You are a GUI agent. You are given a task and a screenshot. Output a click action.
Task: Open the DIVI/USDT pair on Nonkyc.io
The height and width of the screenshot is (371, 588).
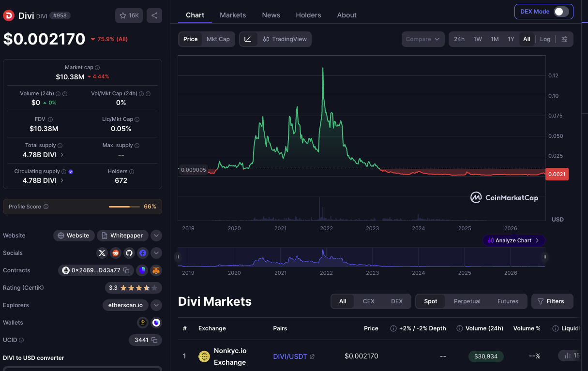(294, 356)
